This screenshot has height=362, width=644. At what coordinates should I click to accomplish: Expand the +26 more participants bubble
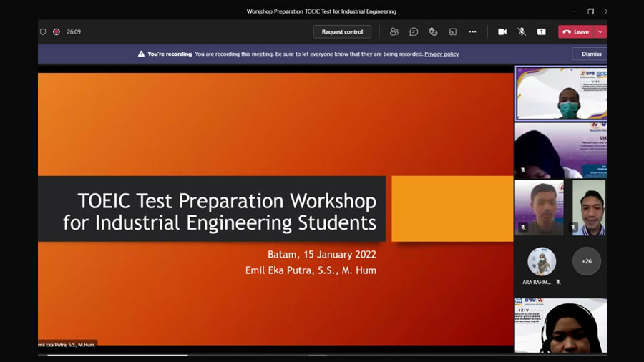coord(587,261)
